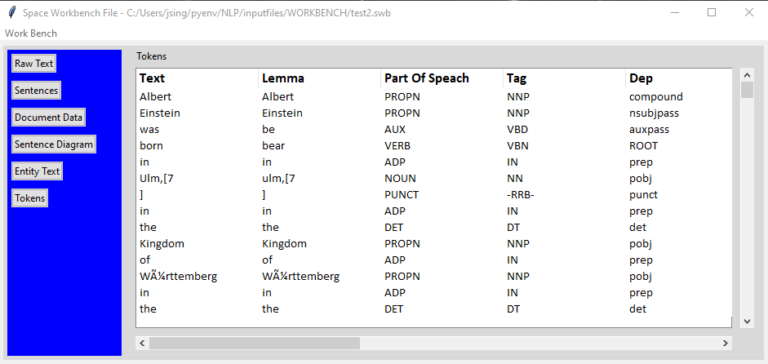
Task: Show Document Data panel
Action: pos(48,118)
